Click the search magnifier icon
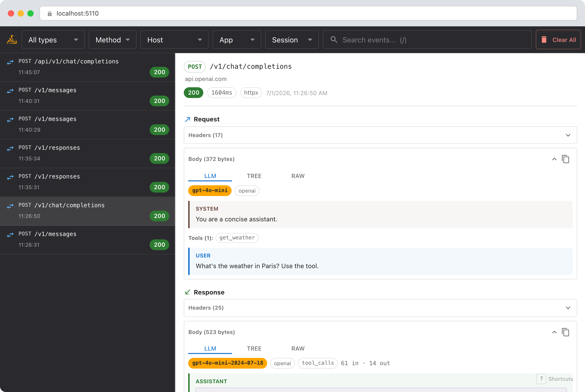Viewport: 585px width, 392px height. [x=334, y=39]
